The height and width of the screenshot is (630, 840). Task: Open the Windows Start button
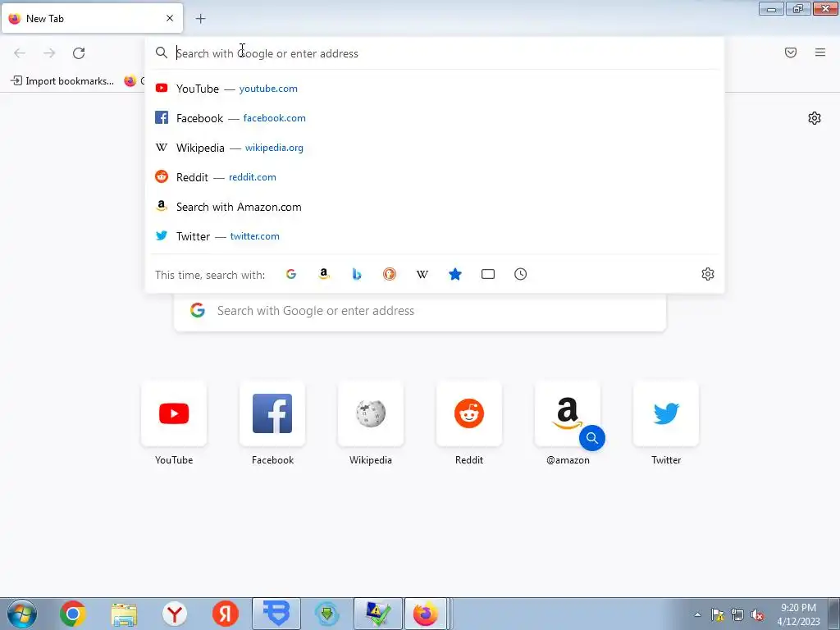[x=22, y=614]
